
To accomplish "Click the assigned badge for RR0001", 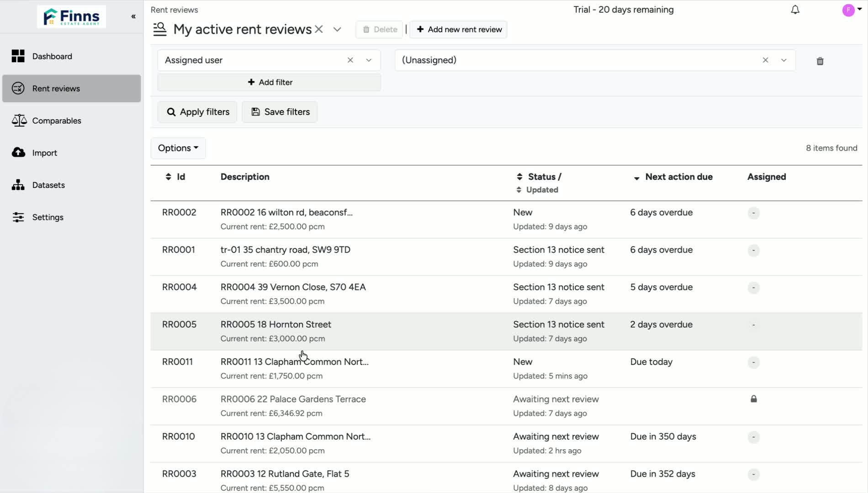I will click(754, 250).
